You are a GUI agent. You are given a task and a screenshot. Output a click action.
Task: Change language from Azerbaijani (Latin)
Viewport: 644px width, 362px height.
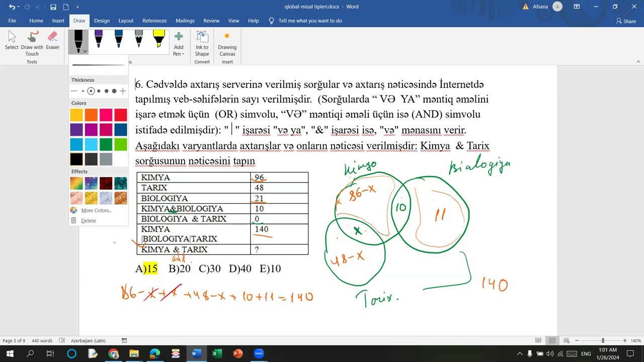coord(88,341)
